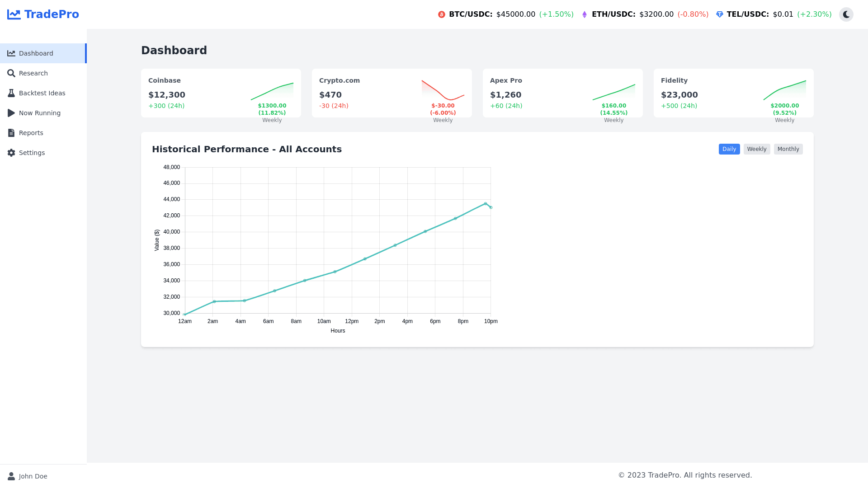Click the TEL diamond ticker icon
The width and height of the screenshot is (868, 488).
click(x=720, y=14)
